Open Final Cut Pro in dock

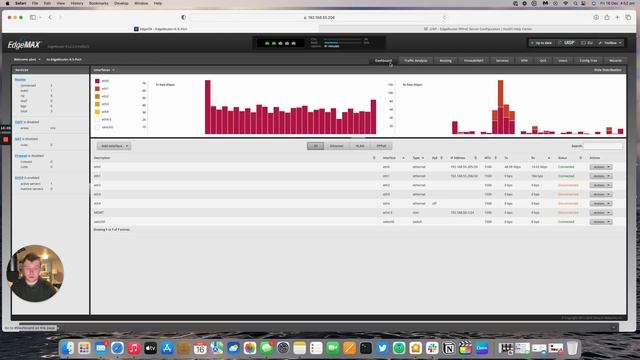click(465, 348)
